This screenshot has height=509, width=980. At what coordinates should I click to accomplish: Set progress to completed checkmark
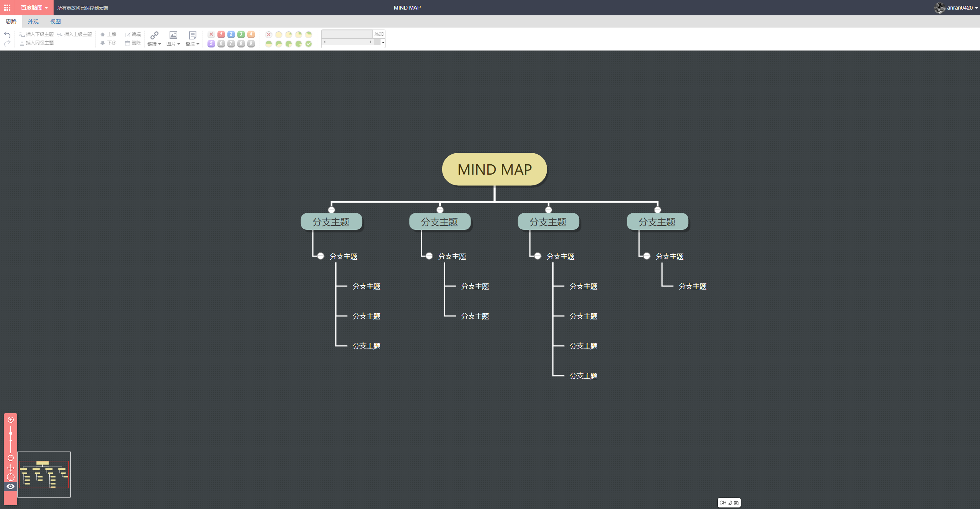[x=309, y=44]
